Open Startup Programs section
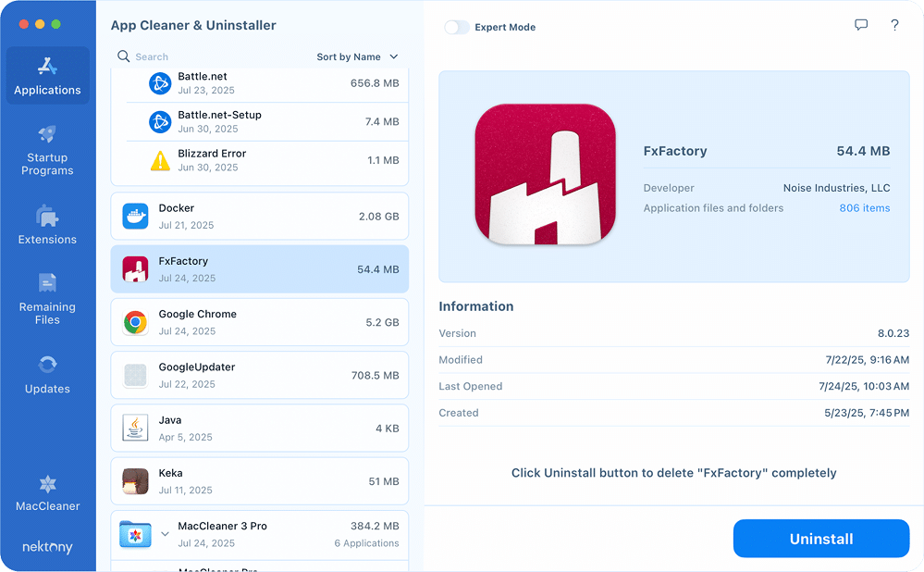 (48, 150)
